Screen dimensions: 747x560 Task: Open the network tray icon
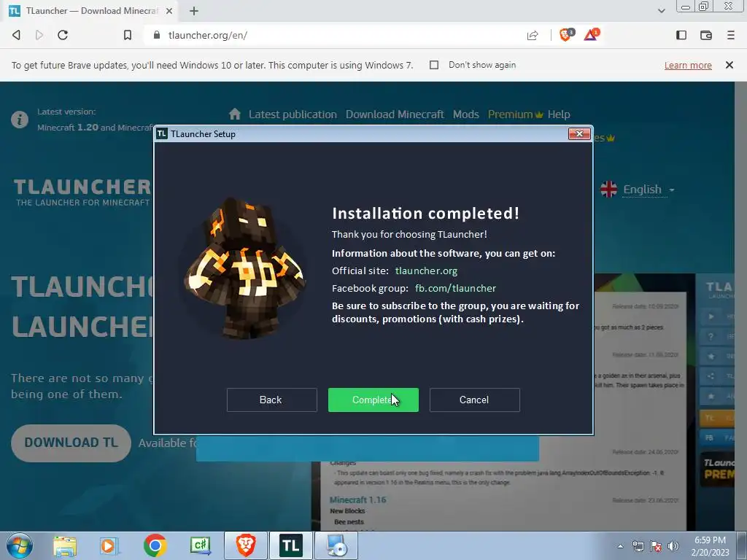(x=638, y=546)
